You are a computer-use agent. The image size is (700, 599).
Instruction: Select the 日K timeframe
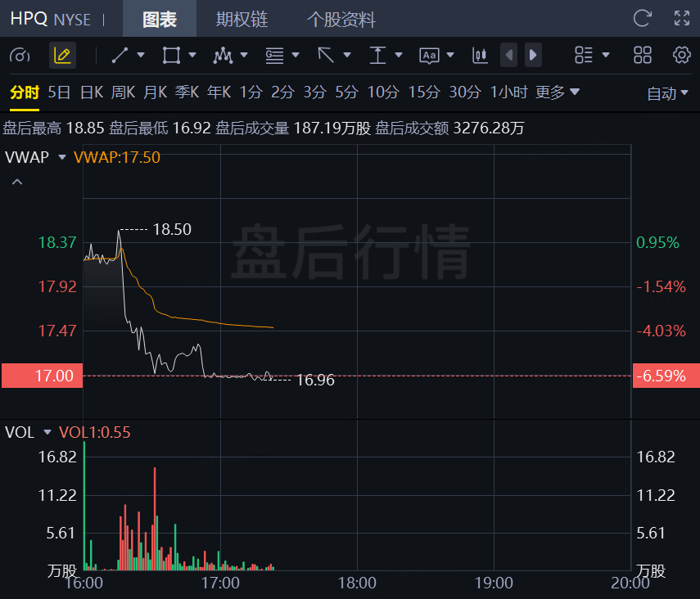[91, 92]
